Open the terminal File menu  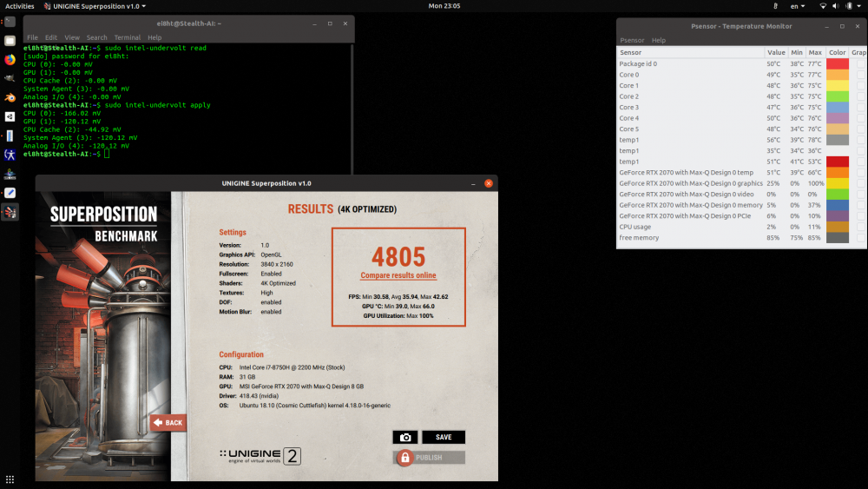coord(33,37)
